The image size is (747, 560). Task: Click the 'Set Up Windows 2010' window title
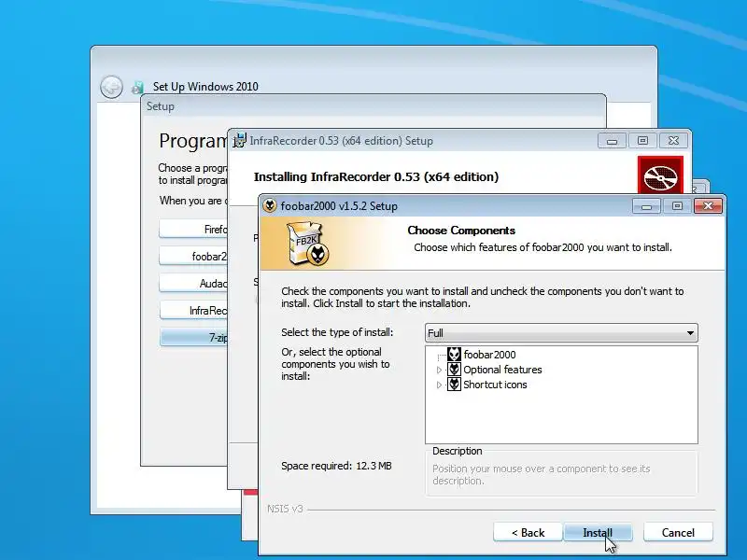[x=205, y=87]
